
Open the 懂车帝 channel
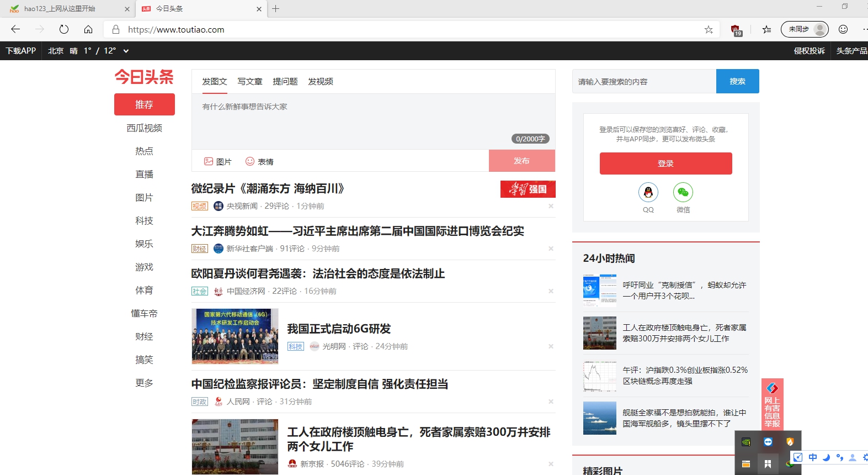(145, 313)
